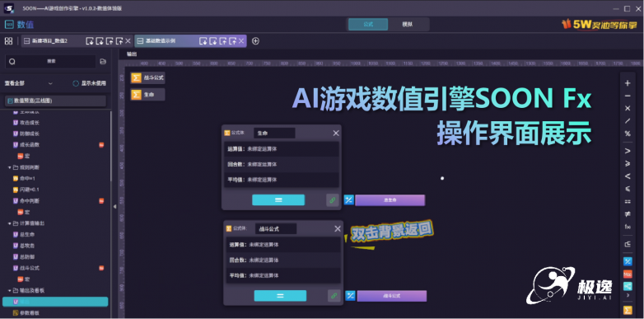Select the not-equal (≠) operator
644x319 pixels.
pos(628,213)
